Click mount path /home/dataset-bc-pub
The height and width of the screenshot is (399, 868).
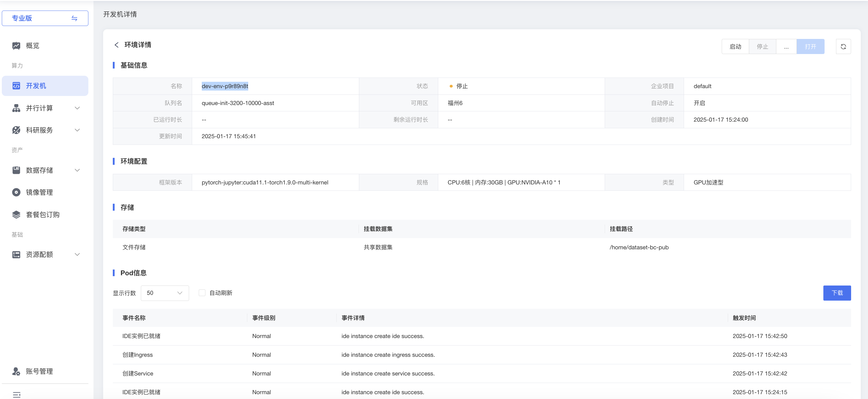point(639,247)
